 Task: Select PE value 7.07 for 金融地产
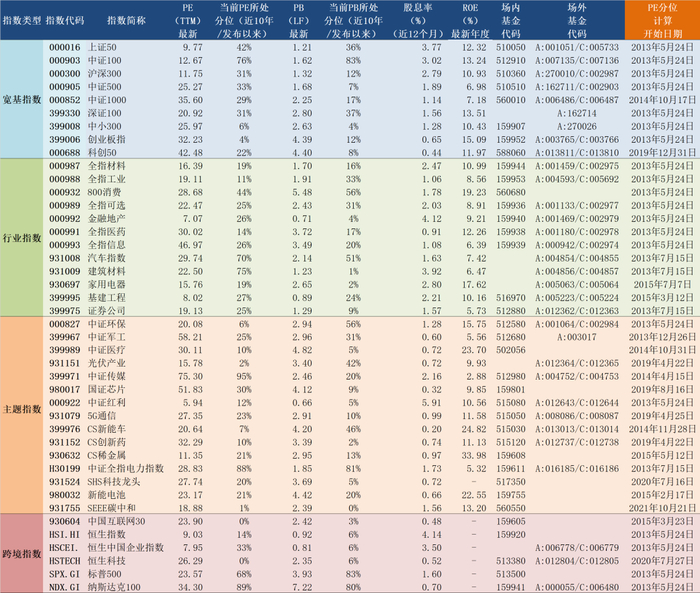[192, 218]
